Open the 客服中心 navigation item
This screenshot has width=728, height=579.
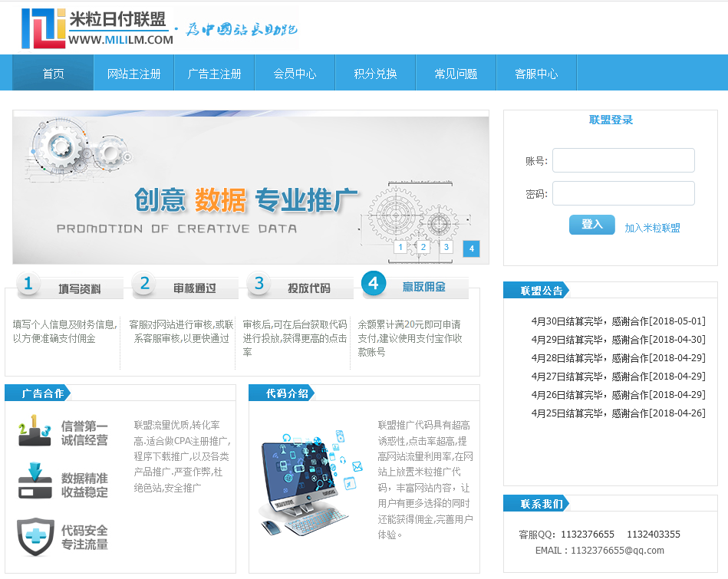[x=536, y=74]
